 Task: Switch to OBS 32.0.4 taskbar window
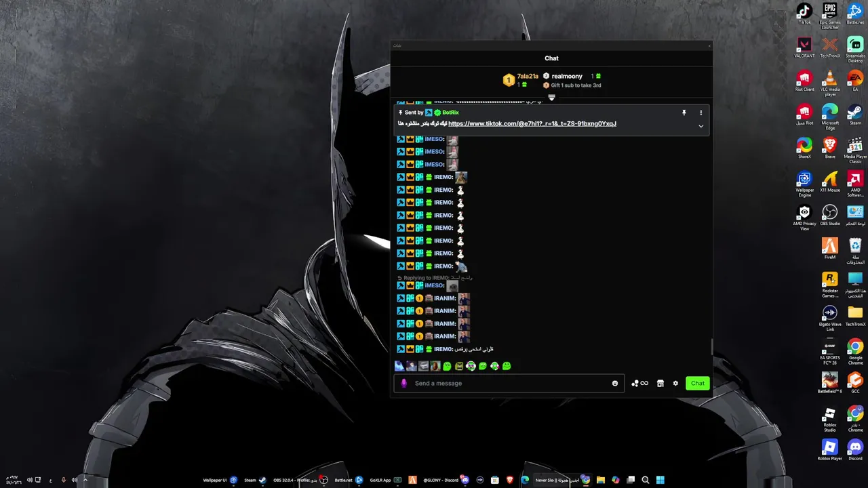point(300,480)
